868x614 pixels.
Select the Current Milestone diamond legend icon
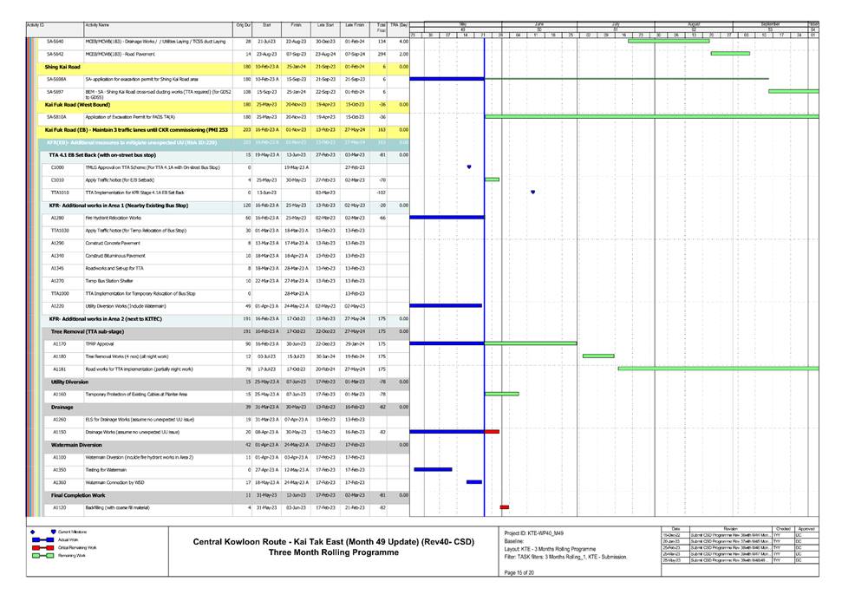click(32, 532)
